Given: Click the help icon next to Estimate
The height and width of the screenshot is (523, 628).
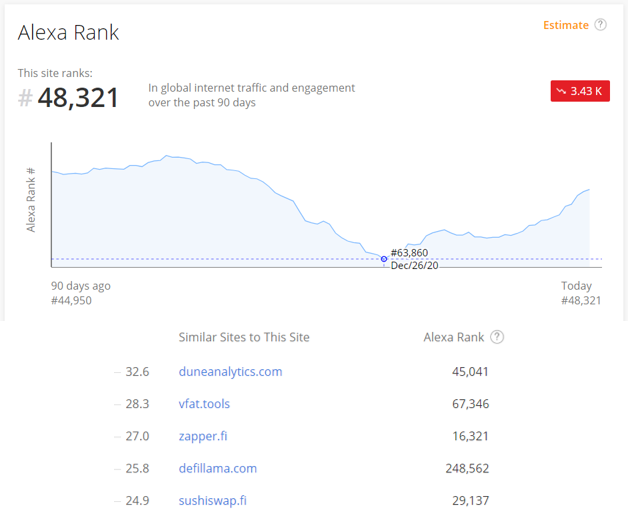Looking at the screenshot, I should click(x=600, y=25).
